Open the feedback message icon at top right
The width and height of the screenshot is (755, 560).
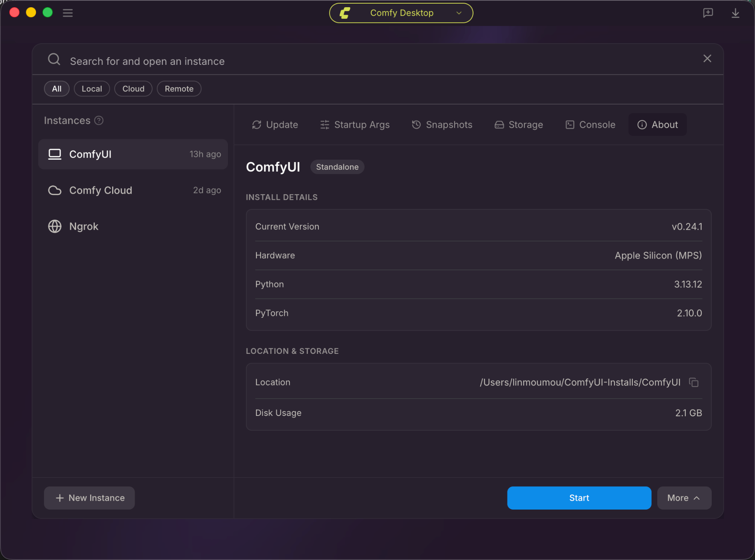(x=708, y=13)
